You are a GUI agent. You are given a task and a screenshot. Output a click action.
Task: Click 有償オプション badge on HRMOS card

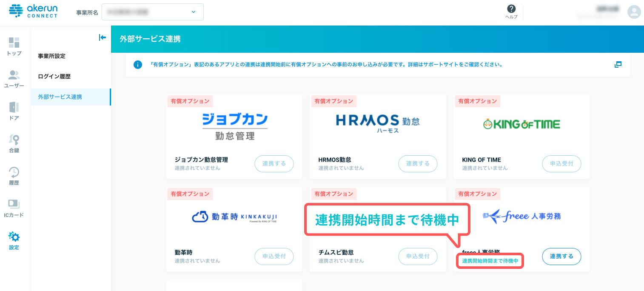[x=334, y=101]
